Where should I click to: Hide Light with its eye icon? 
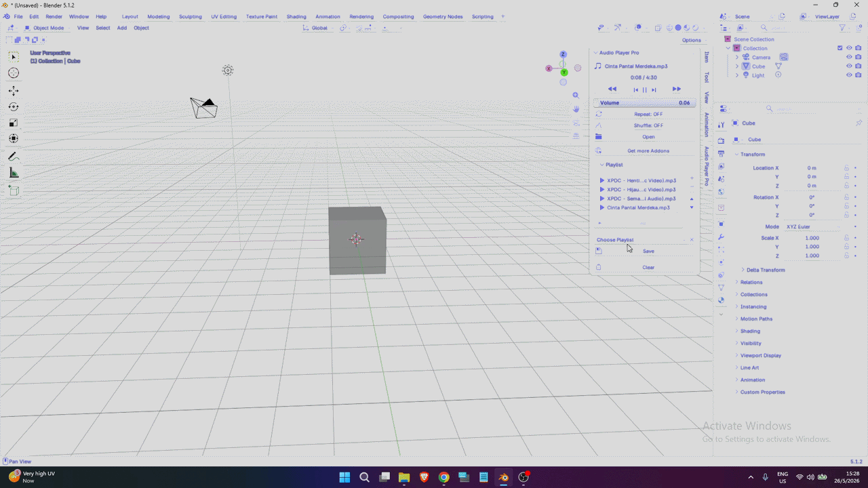(849, 75)
